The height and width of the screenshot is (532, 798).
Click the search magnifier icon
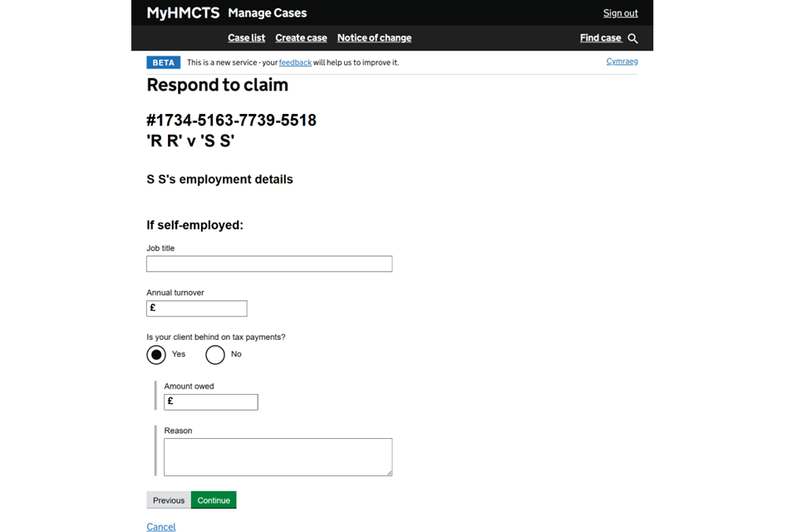tap(633, 38)
